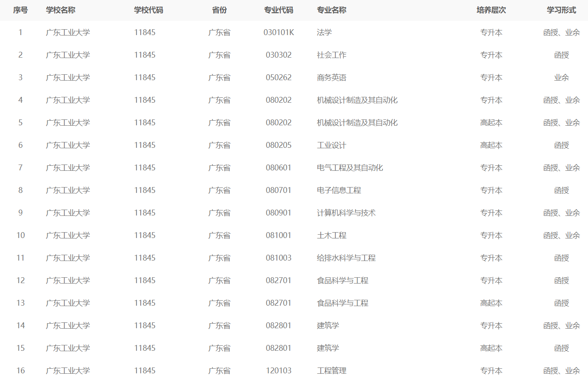This screenshot has height=380, width=588.
Task: Select major code 080901
Action: tap(279, 213)
